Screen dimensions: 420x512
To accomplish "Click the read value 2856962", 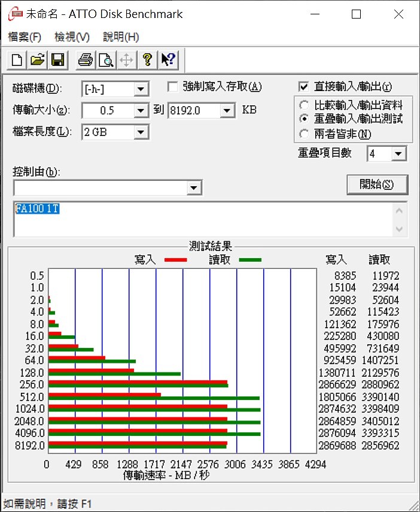I will [x=380, y=446].
